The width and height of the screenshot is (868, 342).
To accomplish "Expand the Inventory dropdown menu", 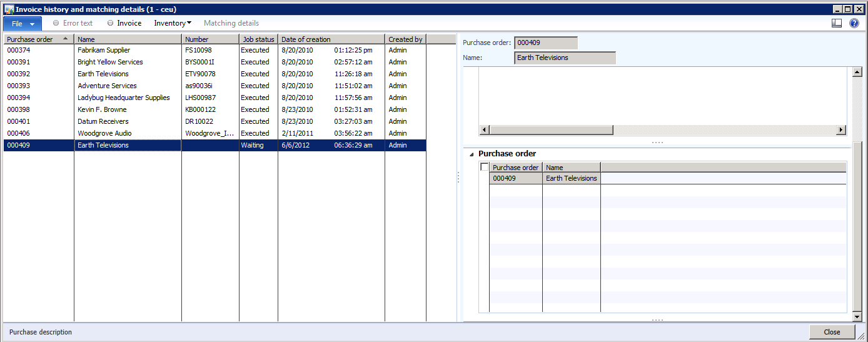I will pyautogui.click(x=173, y=23).
